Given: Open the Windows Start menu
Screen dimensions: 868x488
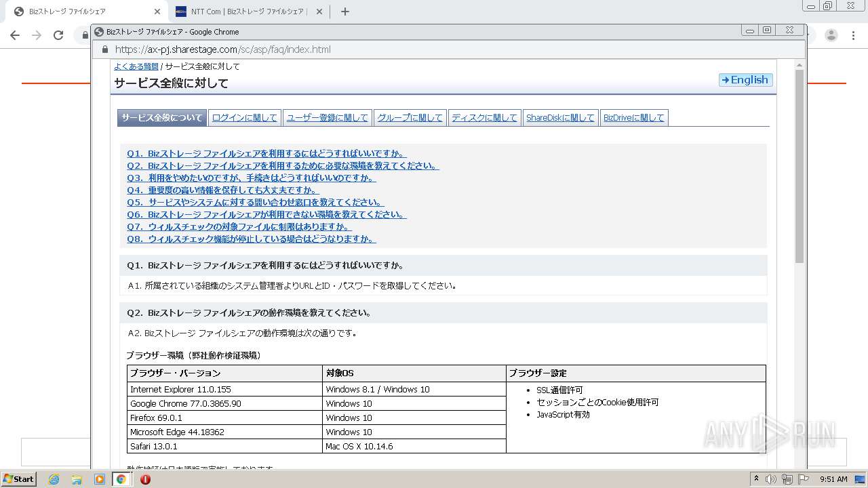Looking at the screenshot, I should [x=18, y=479].
